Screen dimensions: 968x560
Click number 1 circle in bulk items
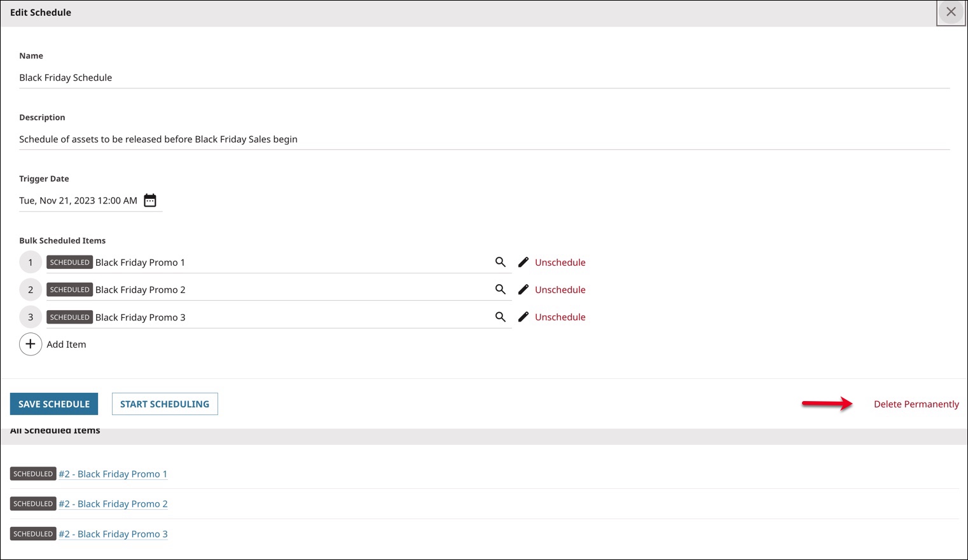click(x=31, y=263)
